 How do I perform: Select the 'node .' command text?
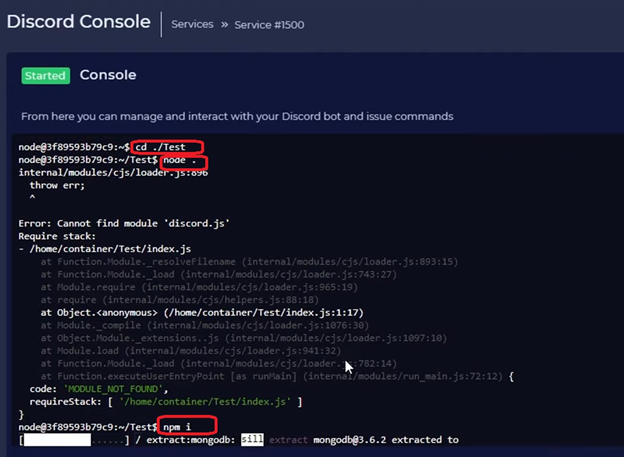pyautogui.click(x=179, y=160)
